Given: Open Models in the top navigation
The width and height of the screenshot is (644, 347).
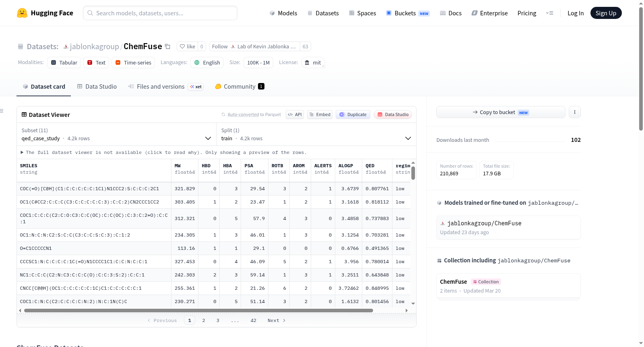Looking at the screenshot, I should (x=283, y=13).
